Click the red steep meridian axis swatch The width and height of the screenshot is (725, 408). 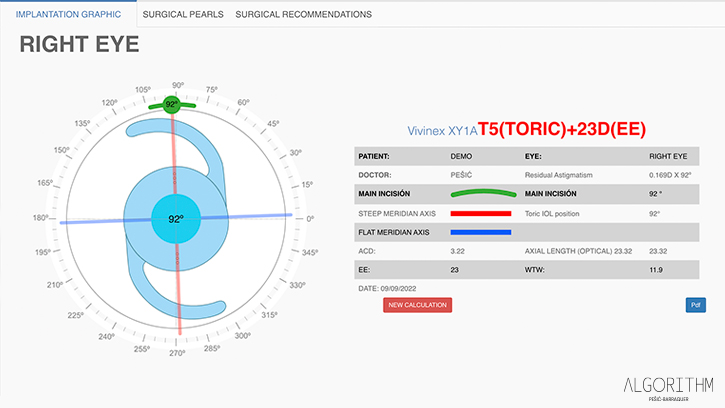(x=481, y=214)
